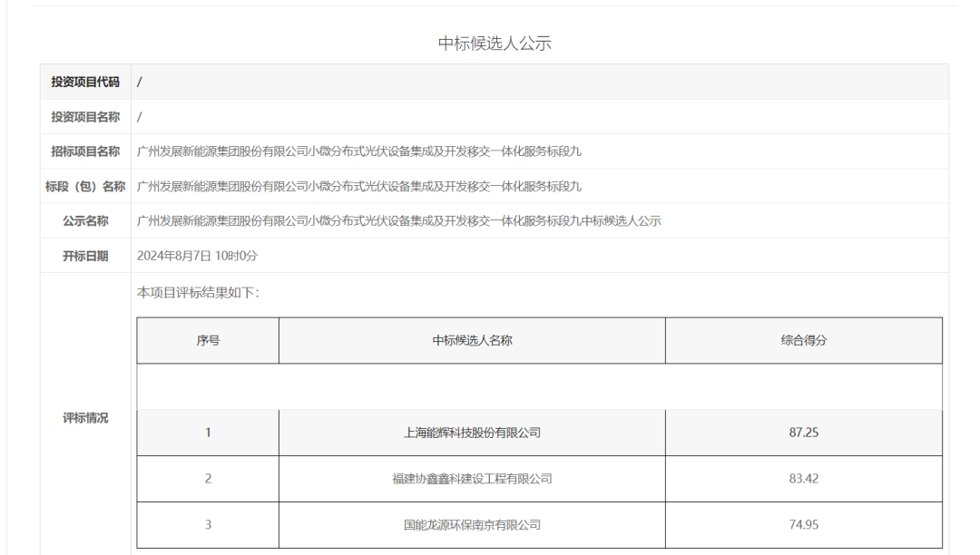This screenshot has height=555, width=980.
Task: Click the 开标日期 row label
Action: pos(85,256)
